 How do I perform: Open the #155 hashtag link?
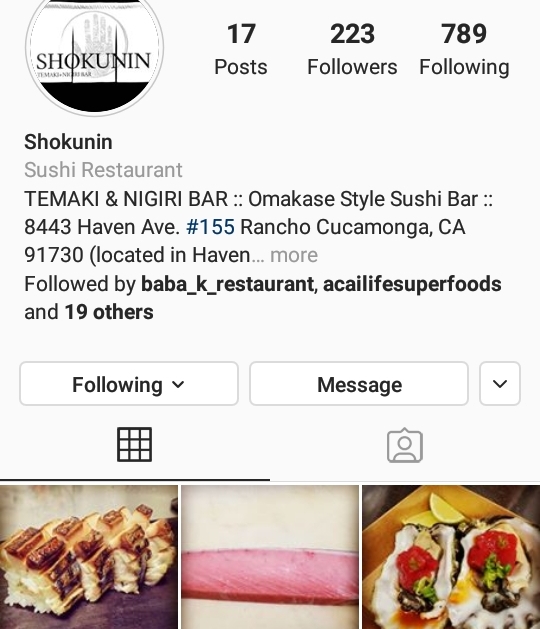211,227
